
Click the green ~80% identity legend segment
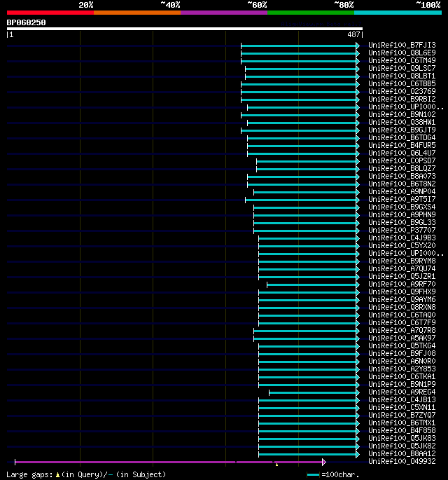(x=311, y=13)
